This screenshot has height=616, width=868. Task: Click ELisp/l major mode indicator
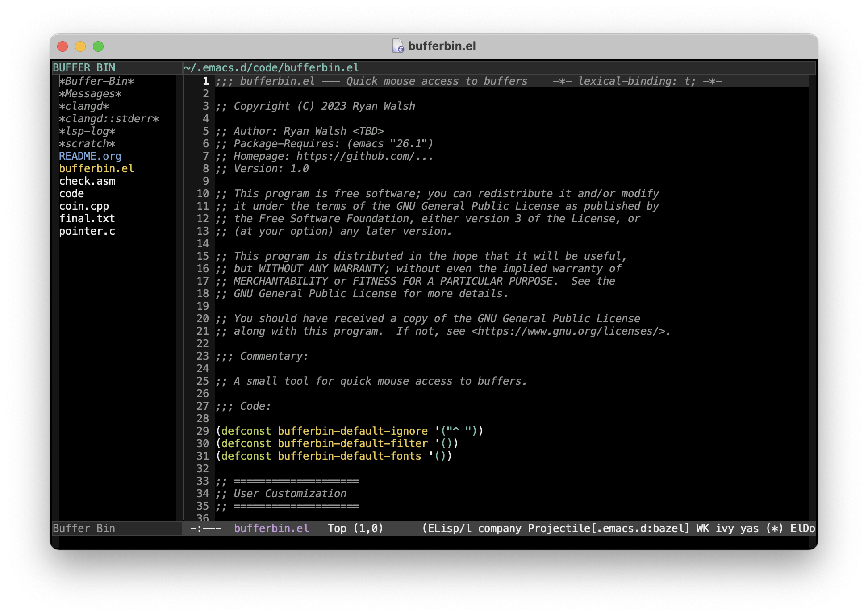click(x=450, y=529)
